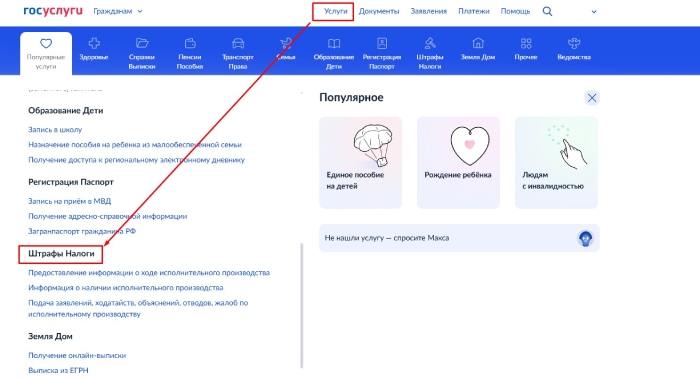Select the Семья stroller category
Viewport: 700px width, 382px height.
tap(286, 49)
